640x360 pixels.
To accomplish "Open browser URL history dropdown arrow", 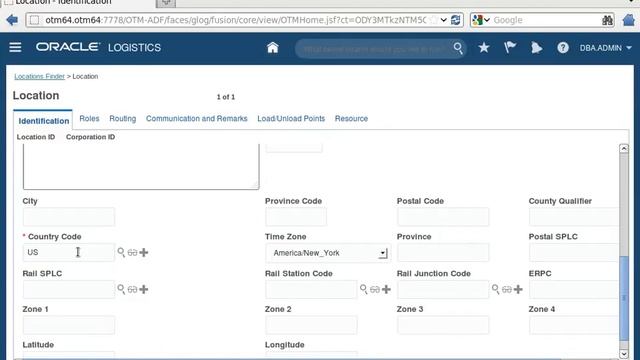I will point(444,20).
